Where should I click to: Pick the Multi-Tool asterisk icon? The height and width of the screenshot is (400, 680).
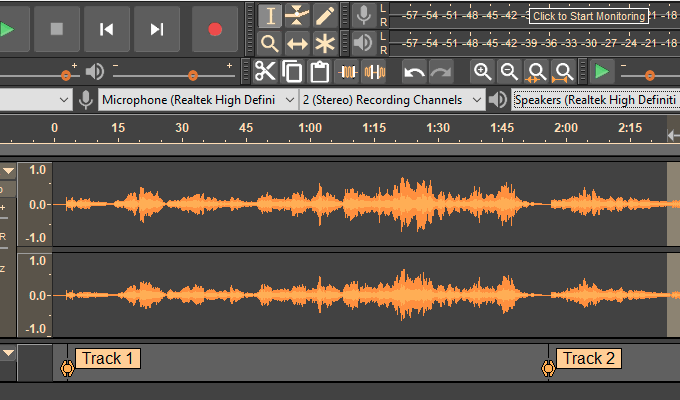pyautogui.click(x=325, y=43)
